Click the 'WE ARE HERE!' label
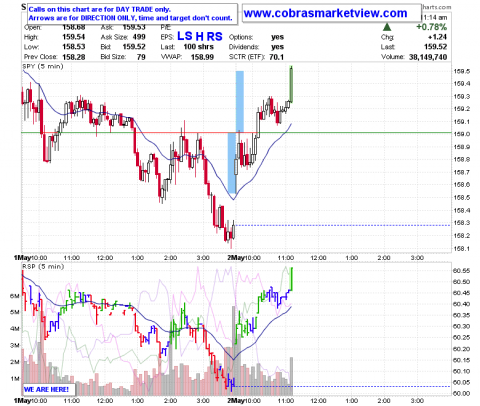The height and width of the screenshot is (406, 480). pos(46,389)
